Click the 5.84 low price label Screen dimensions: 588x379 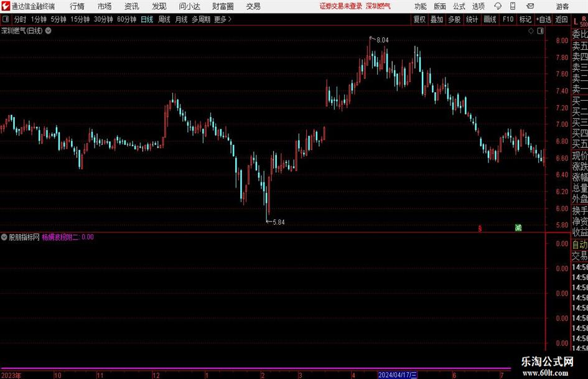click(279, 222)
